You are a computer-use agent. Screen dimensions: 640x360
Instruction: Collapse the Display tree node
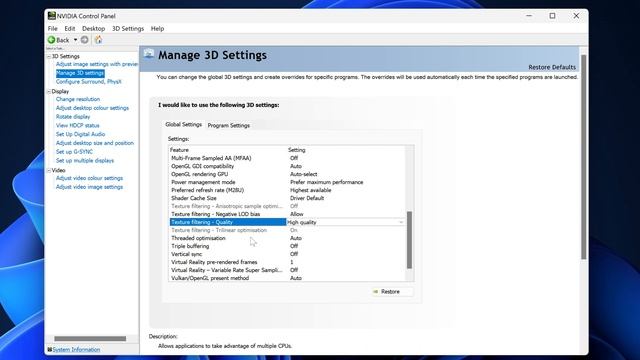coord(49,91)
